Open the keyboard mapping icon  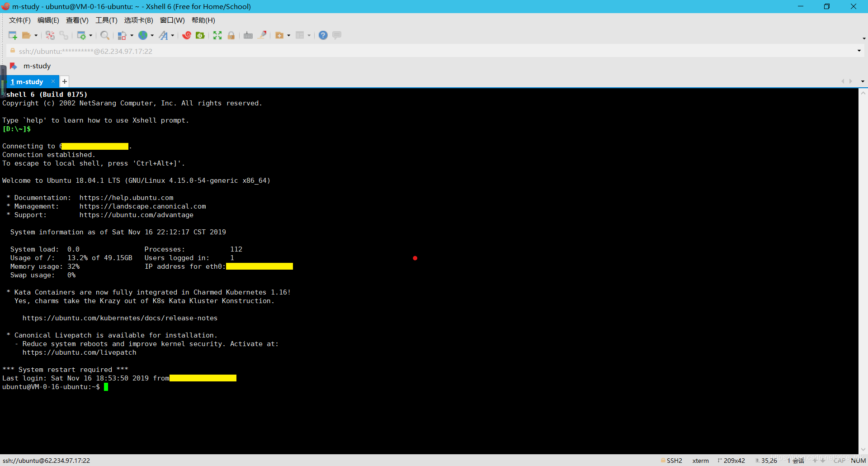[248, 35]
